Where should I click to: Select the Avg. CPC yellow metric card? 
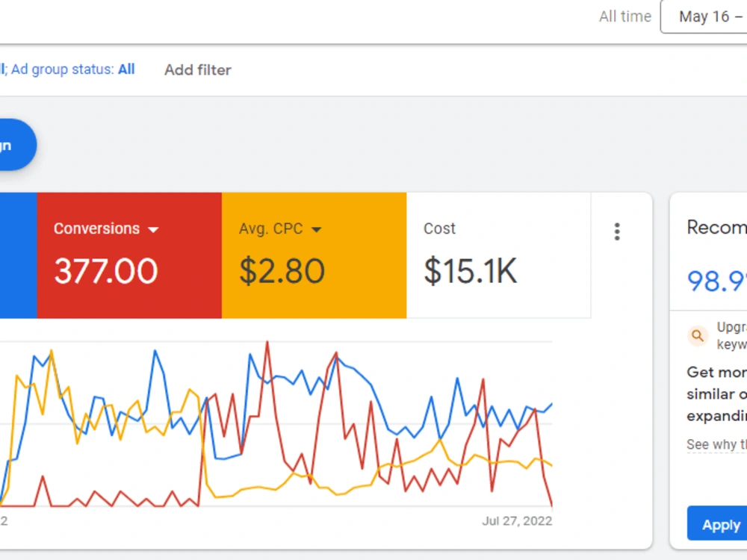coord(314,255)
